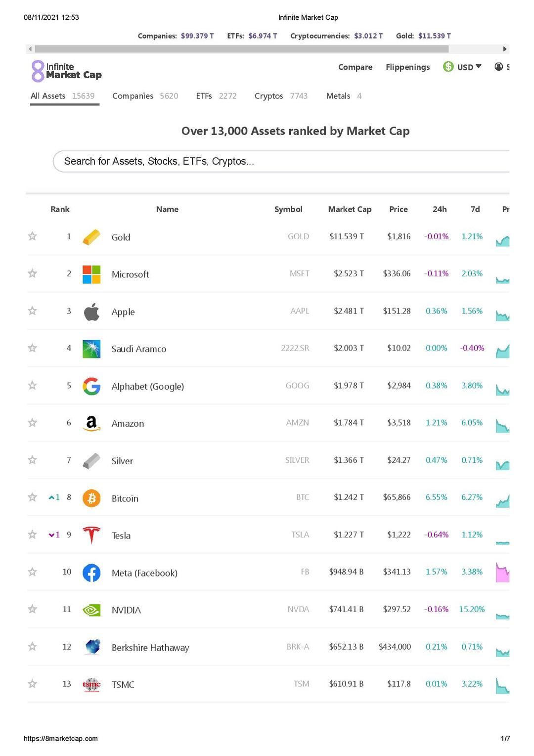Toggle the favorite star for Apple
Image resolution: width=534 pixels, height=756 pixels.
[33, 311]
